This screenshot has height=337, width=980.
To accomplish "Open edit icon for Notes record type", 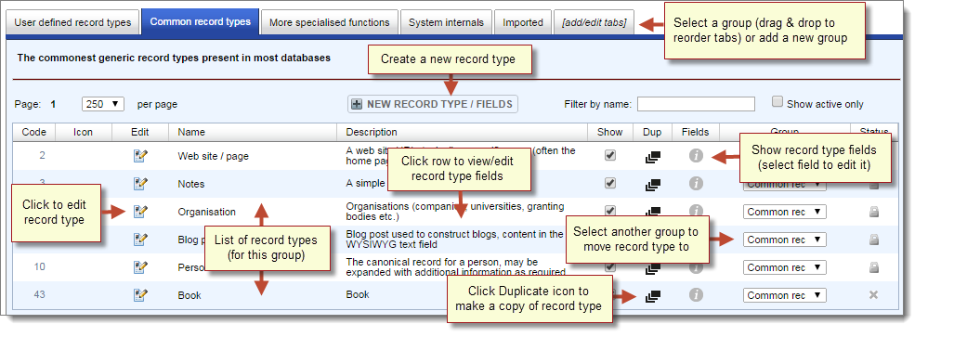I will point(140,184).
